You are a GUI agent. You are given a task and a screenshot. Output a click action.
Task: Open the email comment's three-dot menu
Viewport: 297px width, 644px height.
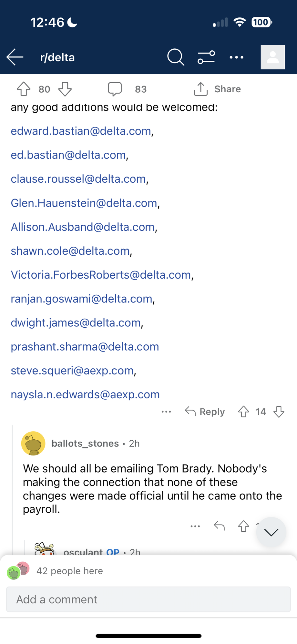coord(166,412)
